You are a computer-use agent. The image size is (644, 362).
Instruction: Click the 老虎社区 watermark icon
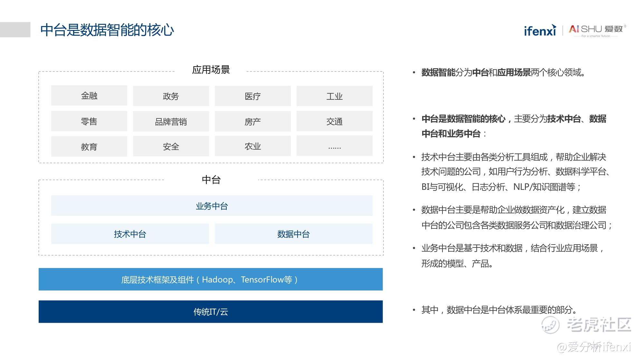(x=550, y=324)
